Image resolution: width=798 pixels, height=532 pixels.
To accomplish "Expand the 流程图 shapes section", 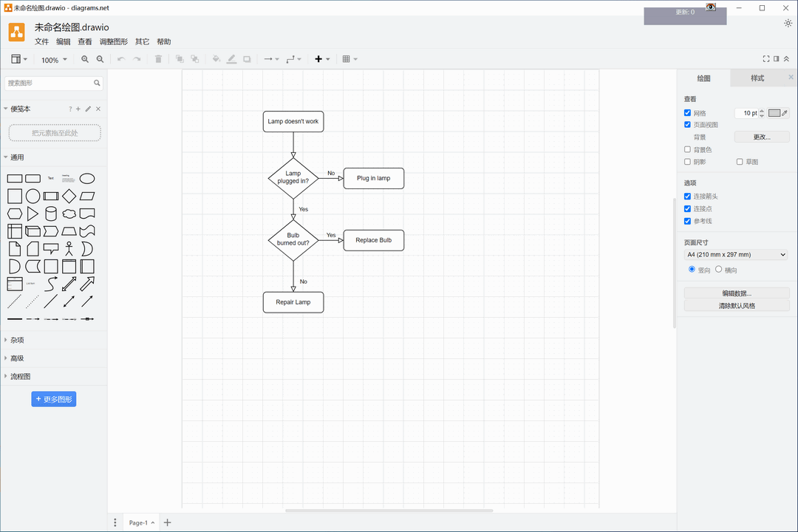I will tap(21, 377).
